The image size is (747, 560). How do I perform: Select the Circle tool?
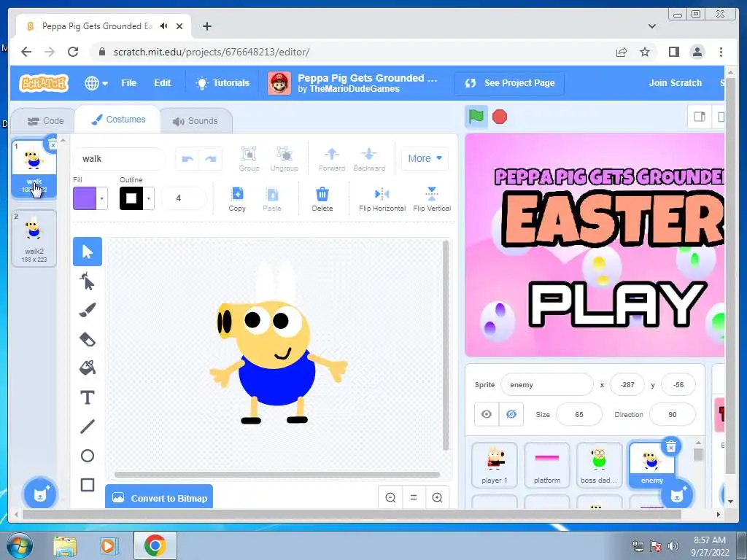tap(88, 456)
